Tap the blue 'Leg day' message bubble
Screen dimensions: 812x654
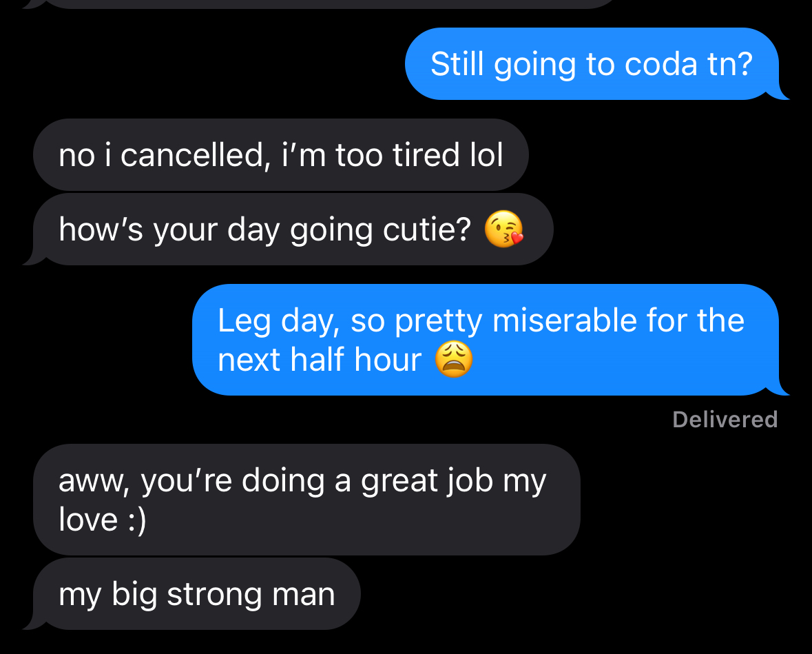click(484, 340)
